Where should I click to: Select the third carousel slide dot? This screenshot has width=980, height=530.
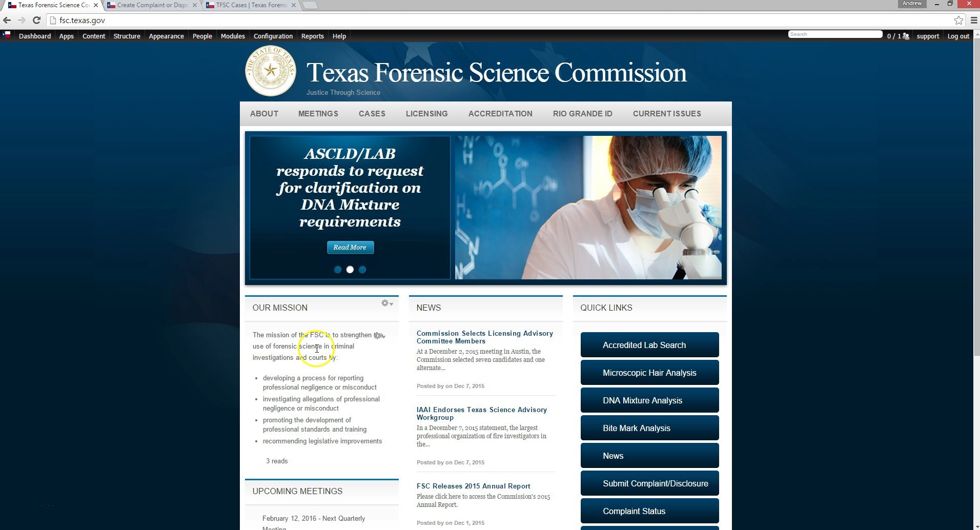(x=362, y=270)
